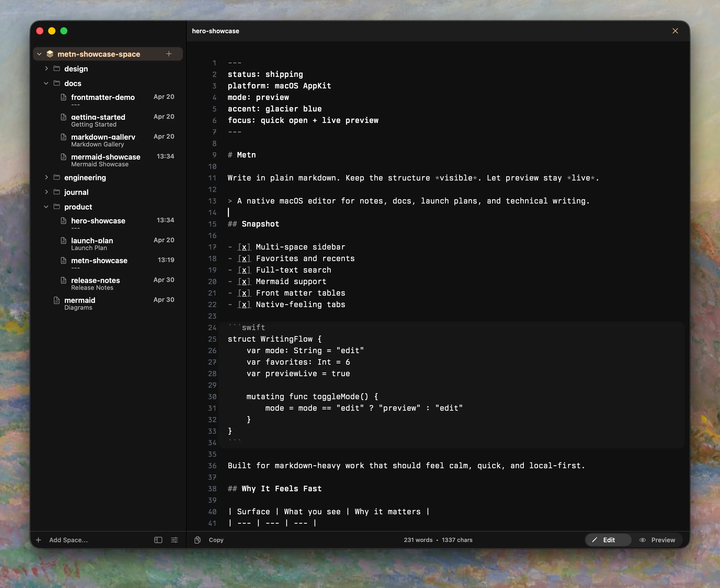This screenshot has width=720, height=588.
Task: Close the hero-showcase tab with the X
Action: tap(675, 31)
